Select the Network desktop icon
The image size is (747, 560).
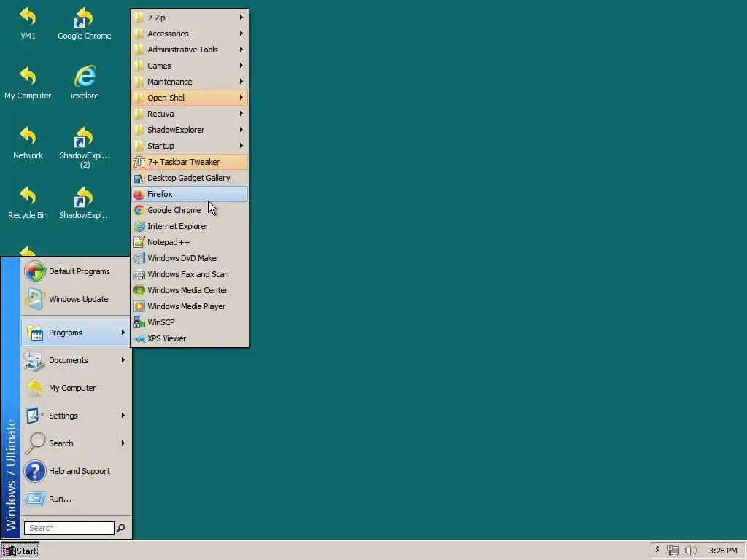28,143
